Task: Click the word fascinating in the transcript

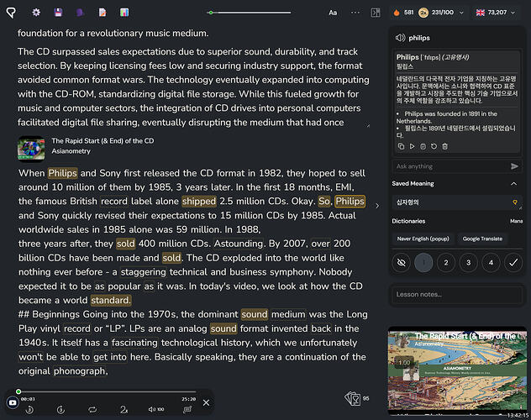Action: pyautogui.click(x=134, y=343)
